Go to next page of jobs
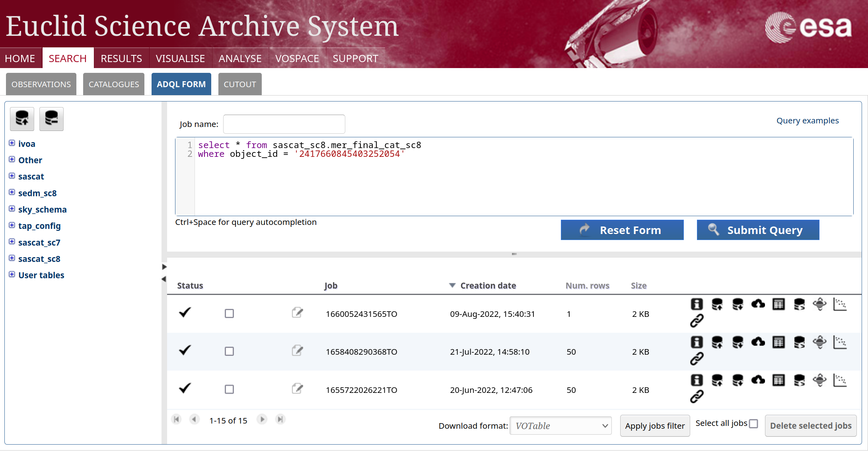 click(262, 419)
